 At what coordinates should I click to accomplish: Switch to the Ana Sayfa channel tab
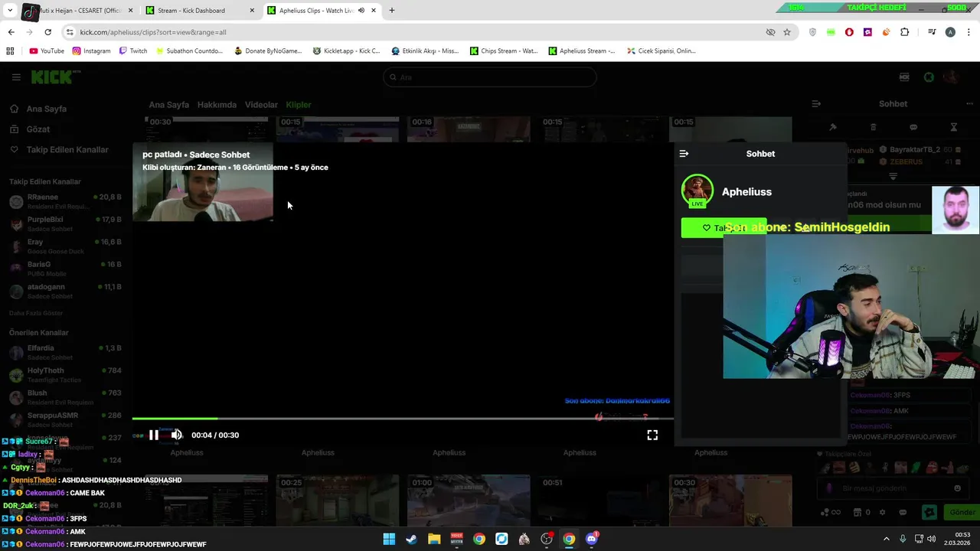(168, 105)
